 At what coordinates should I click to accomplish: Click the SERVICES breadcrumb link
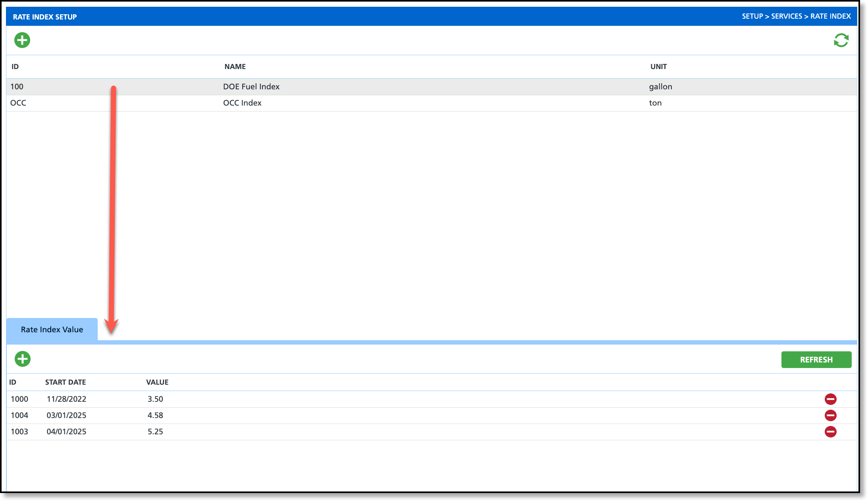coord(786,16)
